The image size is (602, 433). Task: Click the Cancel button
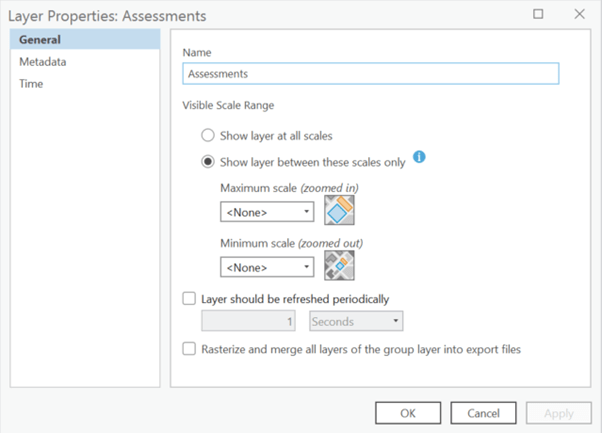pyautogui.click(x=484, y=413)
